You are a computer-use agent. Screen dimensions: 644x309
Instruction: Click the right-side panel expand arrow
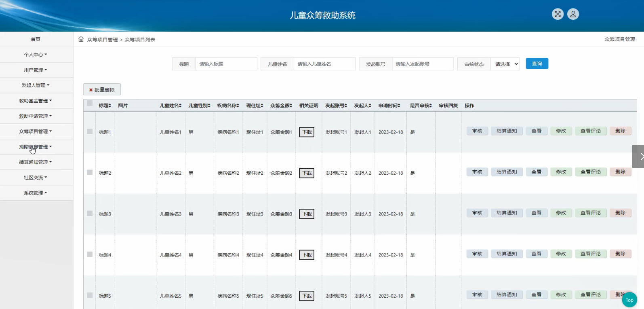tap(639, 156)
